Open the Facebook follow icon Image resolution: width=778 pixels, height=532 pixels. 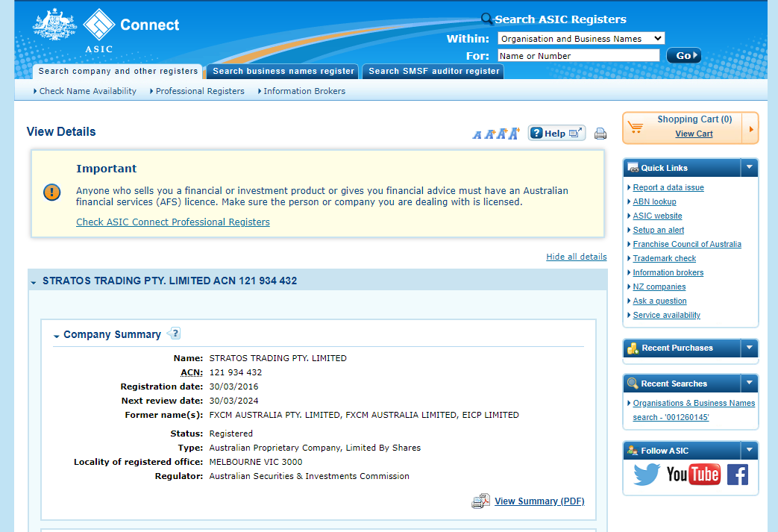737,475
